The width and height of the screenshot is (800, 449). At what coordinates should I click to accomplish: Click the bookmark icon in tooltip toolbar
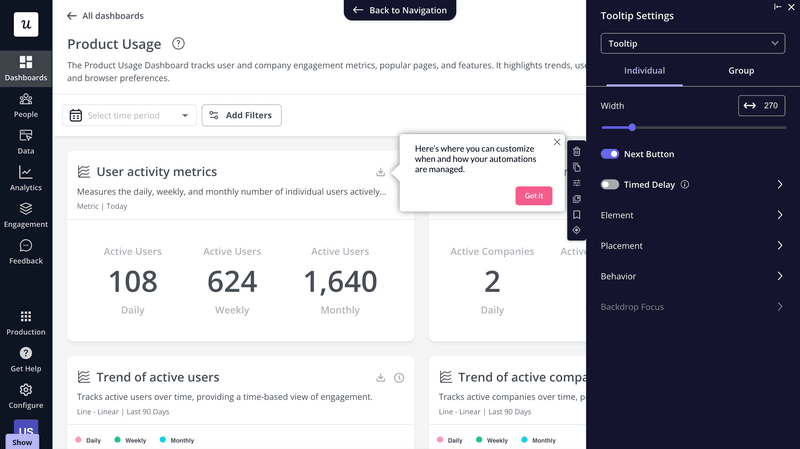577,214
